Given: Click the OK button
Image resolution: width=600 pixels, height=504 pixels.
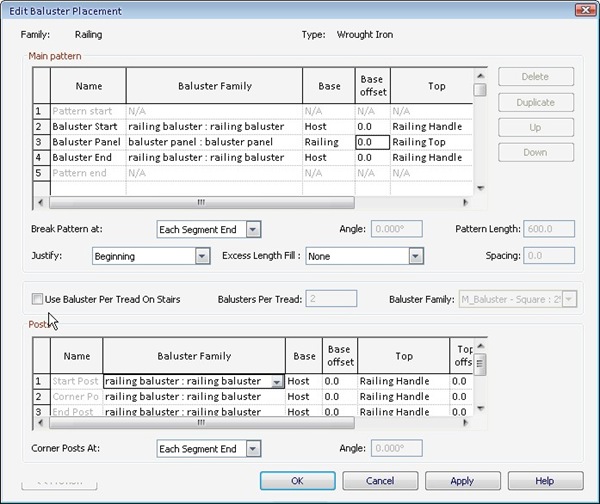Looking at the screenshot, I should coord(297,481).
